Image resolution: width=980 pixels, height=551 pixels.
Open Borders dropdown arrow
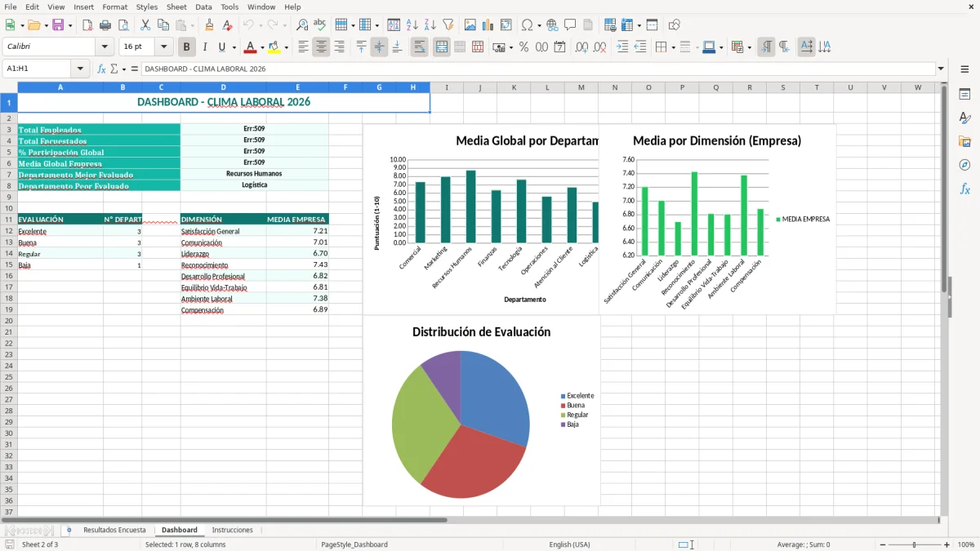coord(675,47)
